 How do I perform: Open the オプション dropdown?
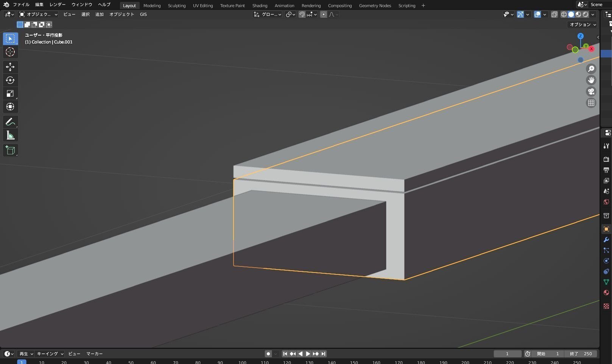[x=583, y=25]
